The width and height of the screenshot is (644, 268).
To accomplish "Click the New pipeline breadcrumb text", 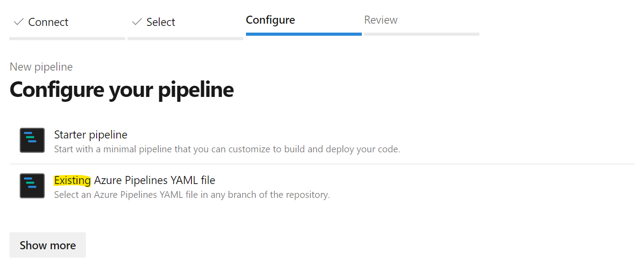I will (x=41, y=67).
